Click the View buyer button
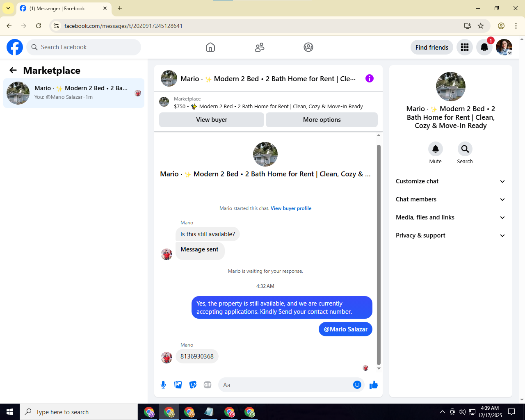 pos(212,120)
